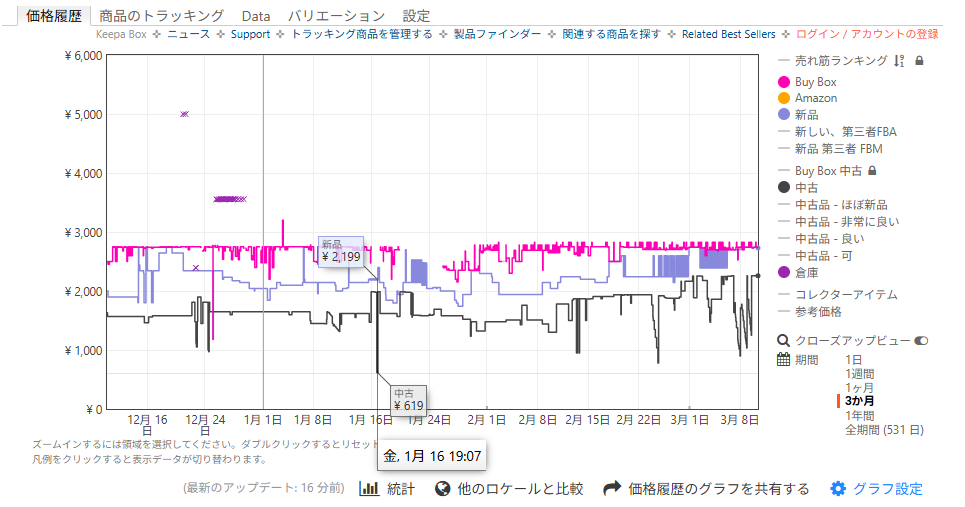The width and height of the screenshot is (965, 507).
Task: Click the 中古 ¥ 619 tooltip
Action: point(409,400)
